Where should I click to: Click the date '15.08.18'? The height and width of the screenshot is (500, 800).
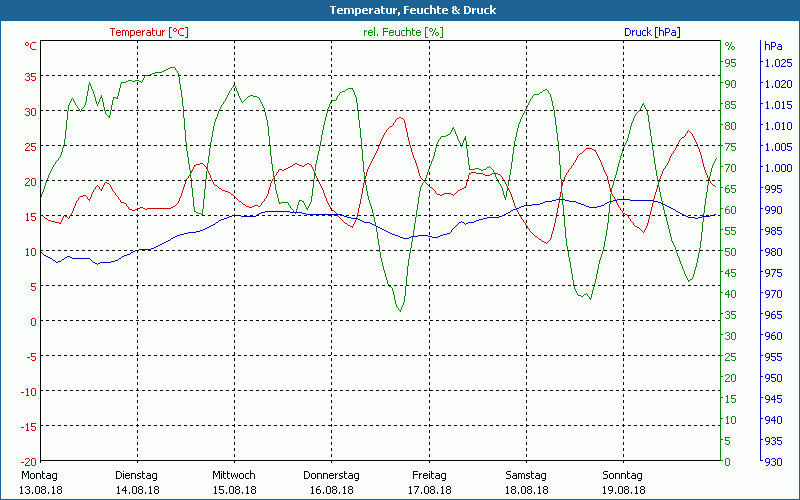(x=235, y=490)
